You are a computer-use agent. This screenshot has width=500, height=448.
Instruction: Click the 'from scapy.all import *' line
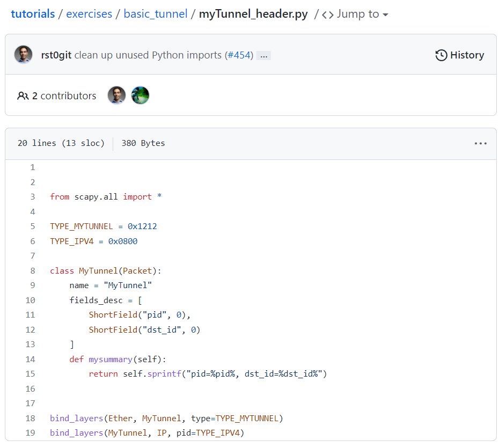click(x=106, y=197)
